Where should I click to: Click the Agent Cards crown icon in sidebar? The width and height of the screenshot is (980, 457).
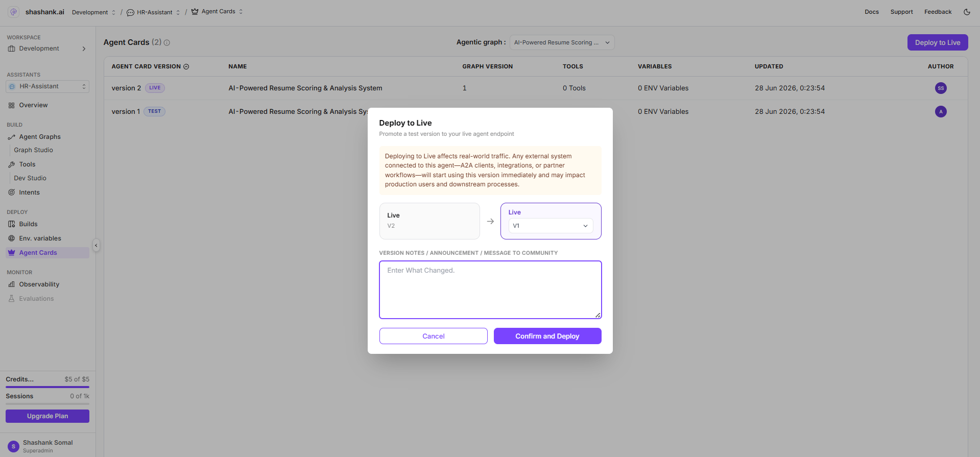(11, 253)
